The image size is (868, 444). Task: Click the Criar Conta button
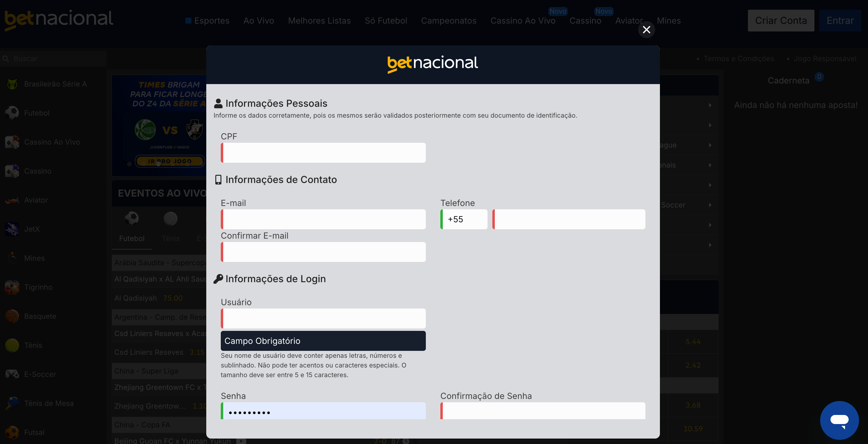click(781, 21)
